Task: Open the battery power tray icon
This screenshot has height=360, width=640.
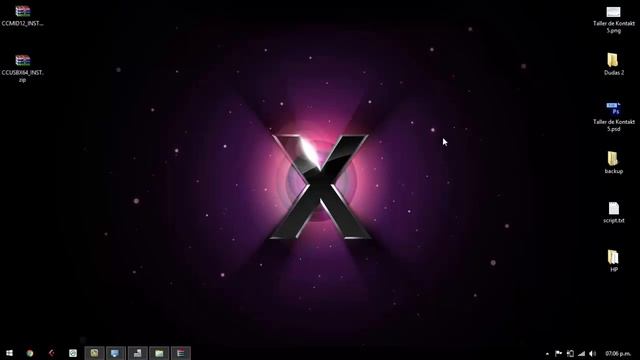Action: 570,353
